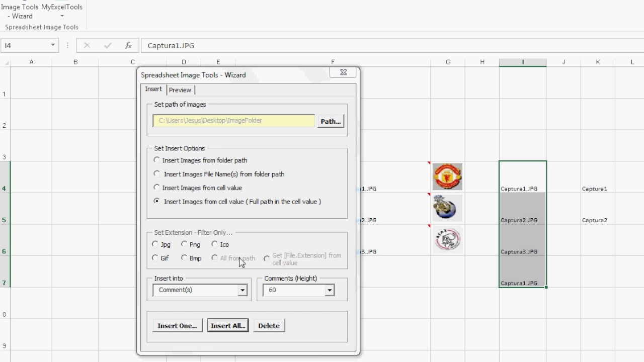Choose the Bmp extension filter
644x362 pixels.
tap(191, 258)
